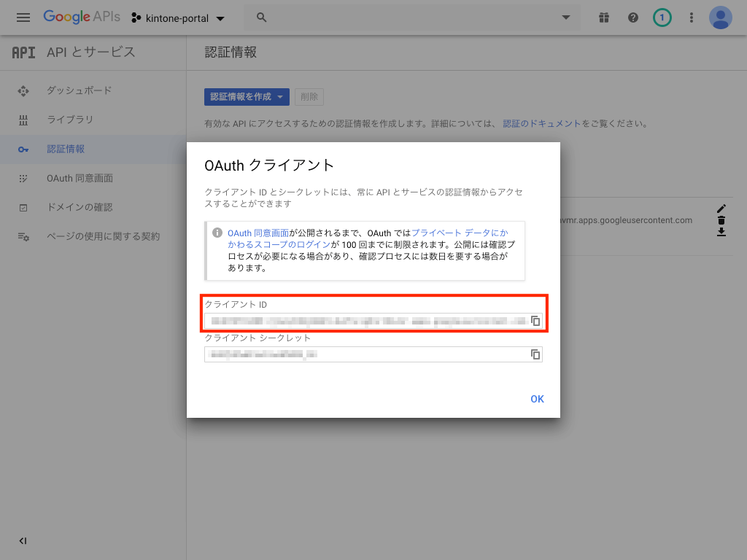Collapse the left sidebar panel

point(23,541)
